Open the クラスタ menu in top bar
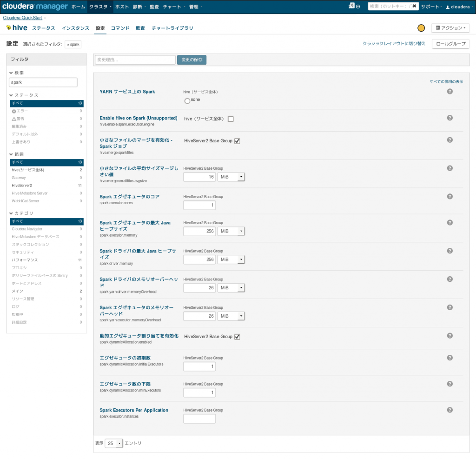 [100, 7]
